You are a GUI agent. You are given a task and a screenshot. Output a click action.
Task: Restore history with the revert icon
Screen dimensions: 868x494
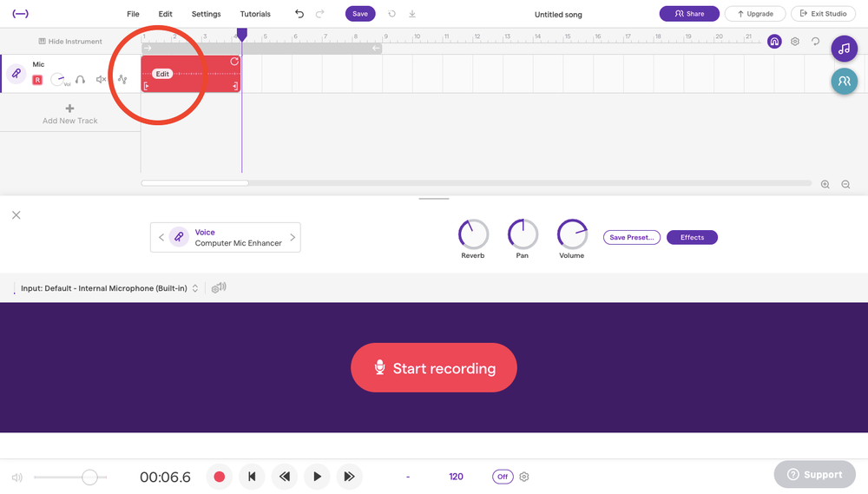tap(392, 14)
